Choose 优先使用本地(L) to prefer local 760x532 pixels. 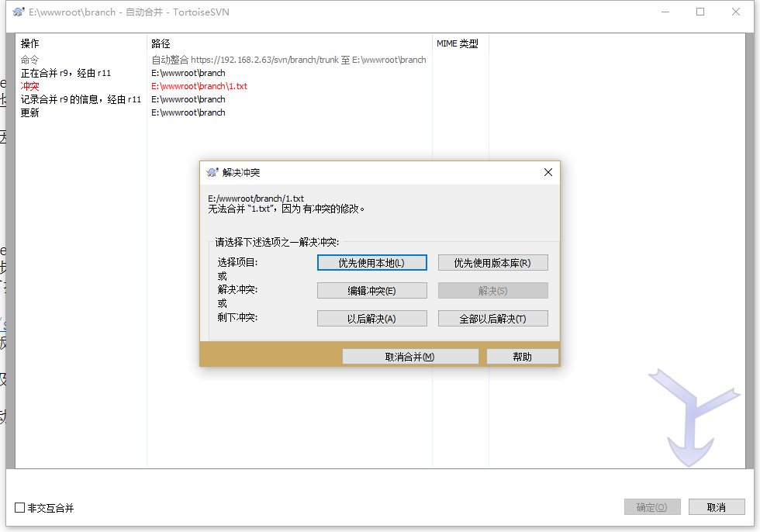pyautogui.click(x=371, y=263)
